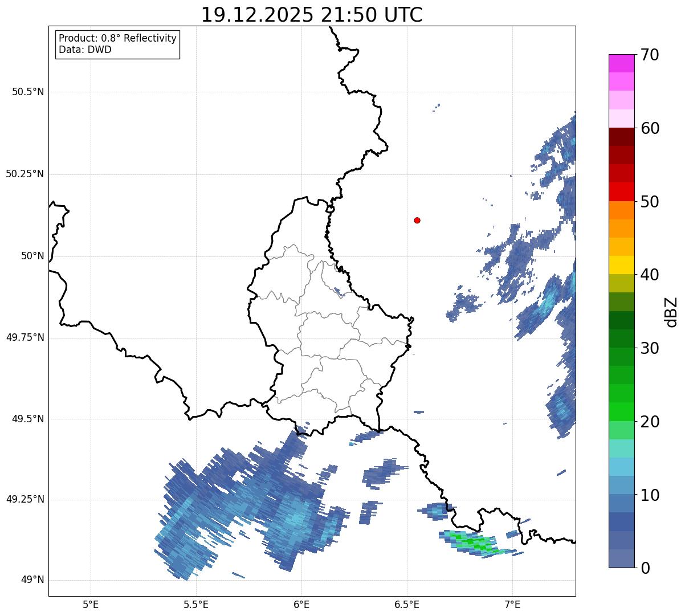The height and width of the screenshot is (616, 685).
Task: Click the red station marker dot
Action: [417, 220]
